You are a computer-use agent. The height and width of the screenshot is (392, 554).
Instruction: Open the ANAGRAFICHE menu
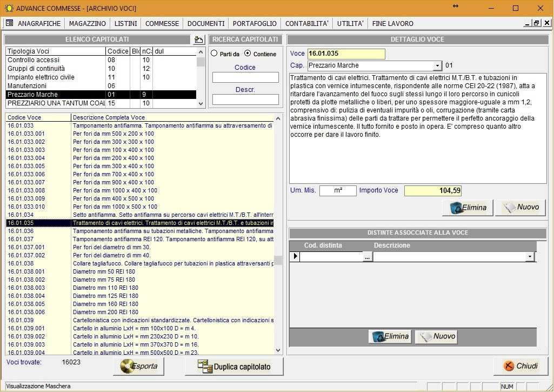[39, 23]
